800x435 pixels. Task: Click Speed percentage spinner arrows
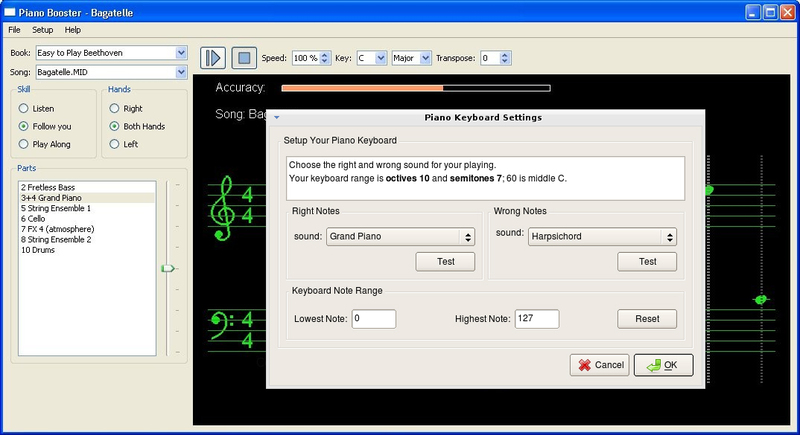pyautogui.click(x=325, y=58)
